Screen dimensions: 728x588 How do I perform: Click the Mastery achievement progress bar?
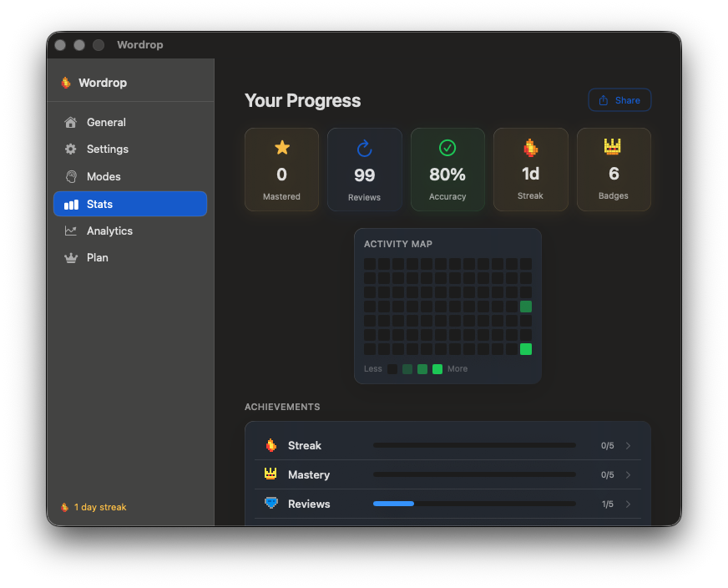(474, 474)
